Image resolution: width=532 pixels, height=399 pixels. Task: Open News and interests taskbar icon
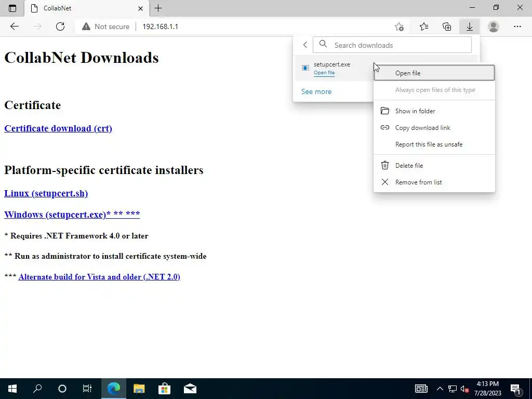coord(421,389)
